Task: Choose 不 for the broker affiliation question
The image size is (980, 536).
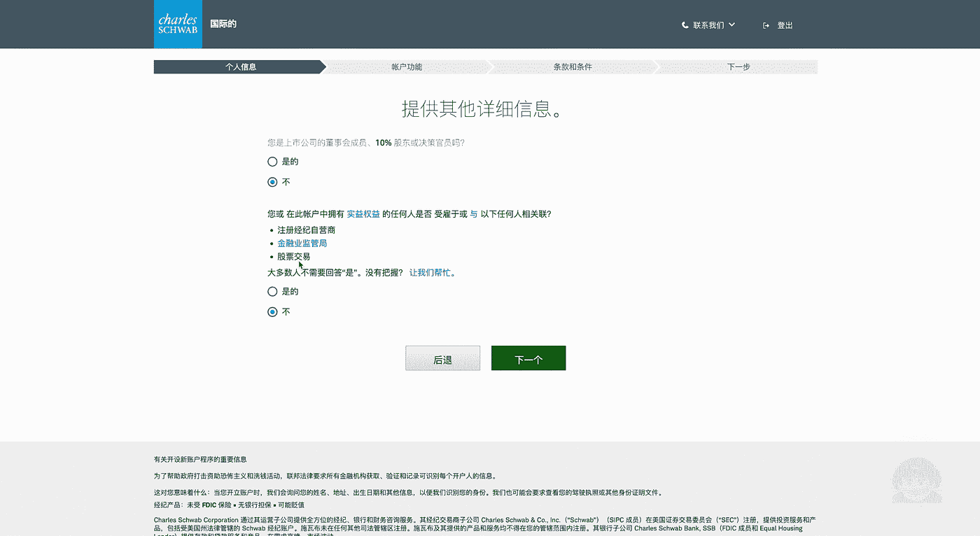Action: point(273,311)
